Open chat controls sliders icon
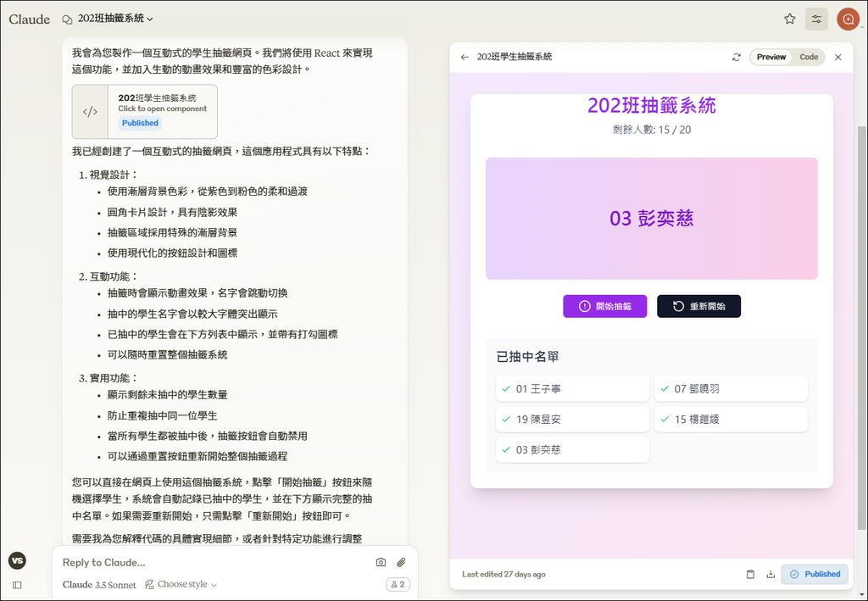868x601 pixels. point(816,19)
